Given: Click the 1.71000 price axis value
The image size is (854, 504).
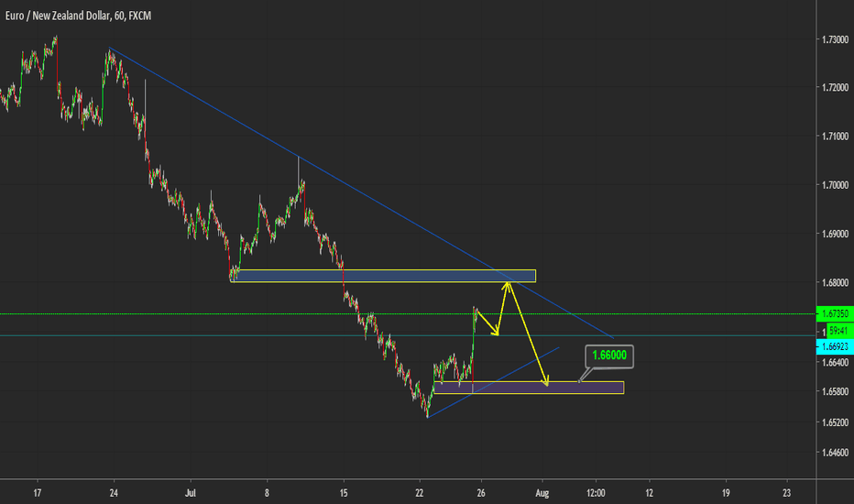Looking at the screenshot, I should (835, 137).
